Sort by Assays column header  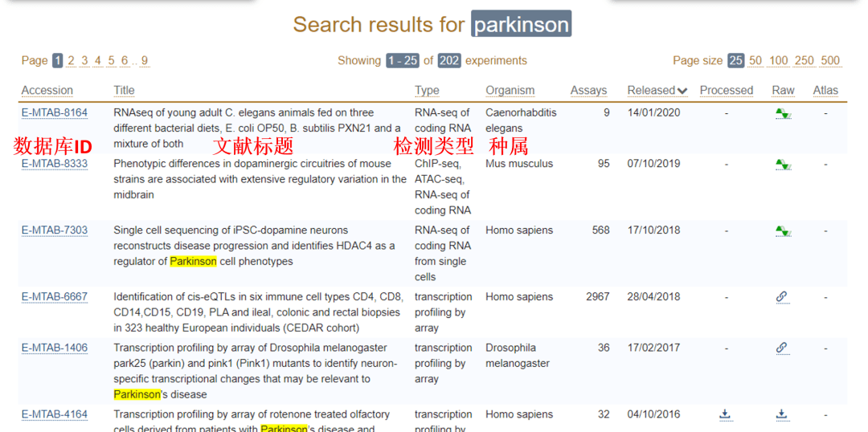588,90
